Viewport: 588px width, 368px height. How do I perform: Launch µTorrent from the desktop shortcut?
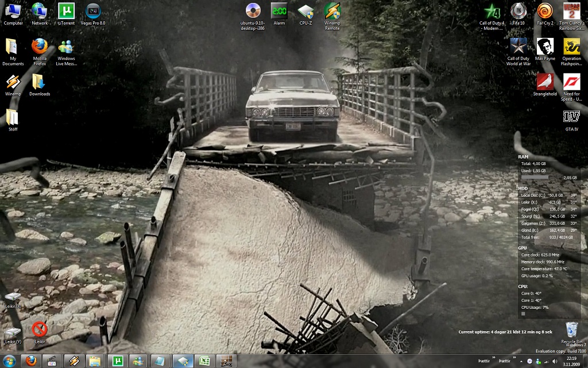point(67,14)
